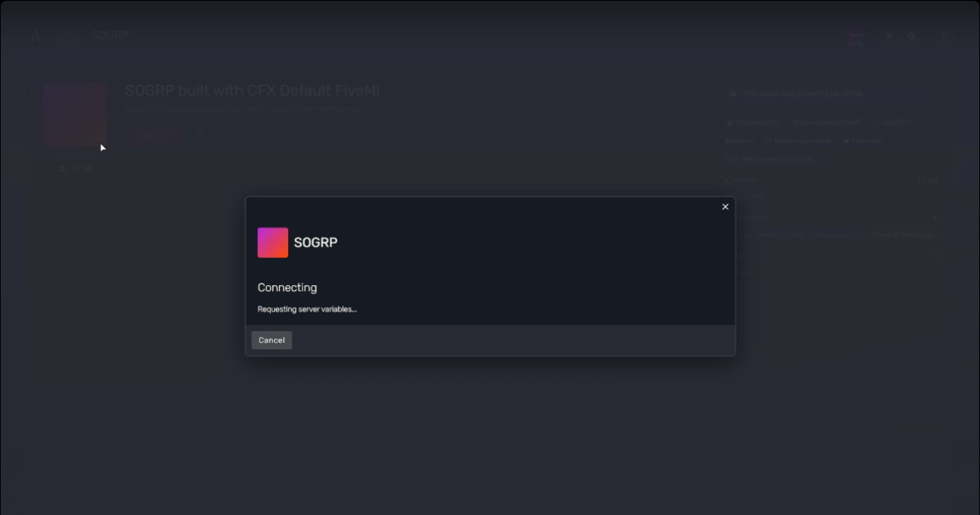Open the cfx.re/join server link

(825, 123)
